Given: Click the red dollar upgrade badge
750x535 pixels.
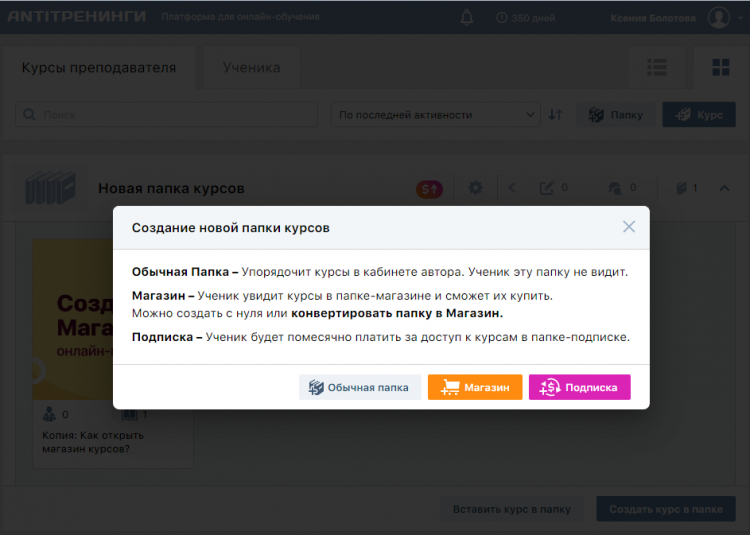Looking at the screenshot, I should 429,189.
